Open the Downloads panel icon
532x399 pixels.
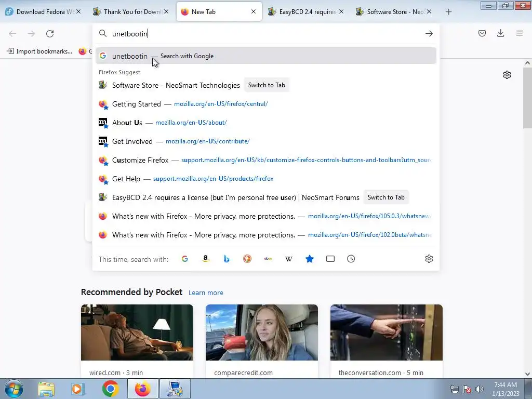500,33
